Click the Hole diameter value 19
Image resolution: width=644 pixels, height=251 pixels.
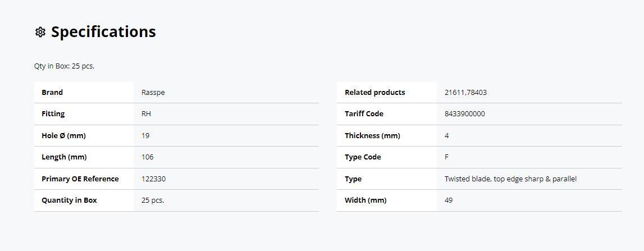pyautogui.click(x=145, y=135)
